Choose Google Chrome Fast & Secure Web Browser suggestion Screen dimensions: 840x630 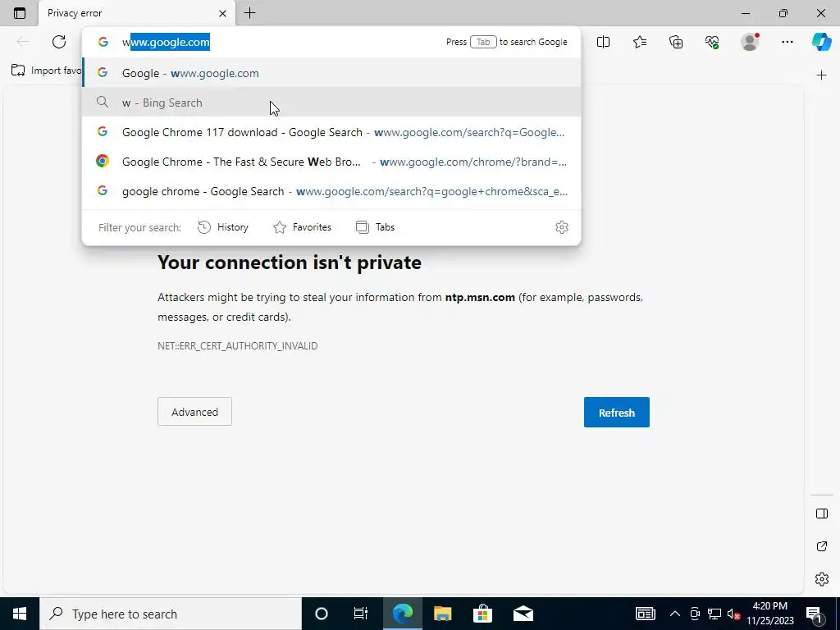pos(331,162)
